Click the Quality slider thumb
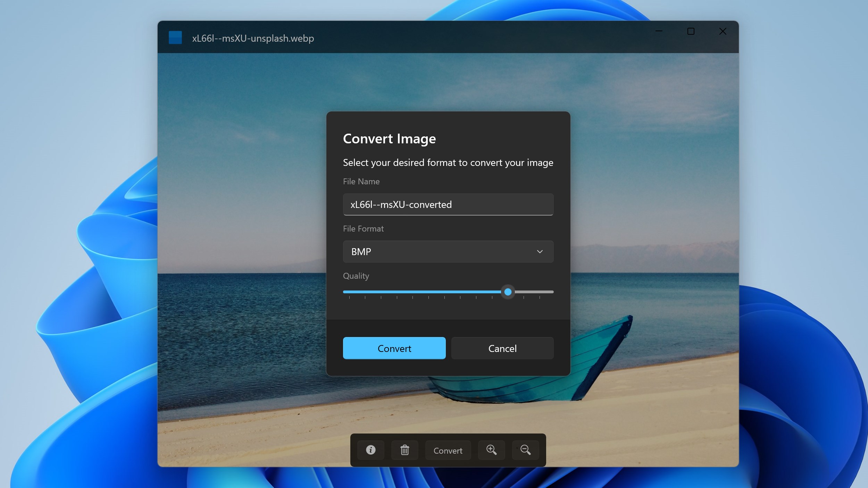This screenshot has width=868, height=488. pos(508,292)
